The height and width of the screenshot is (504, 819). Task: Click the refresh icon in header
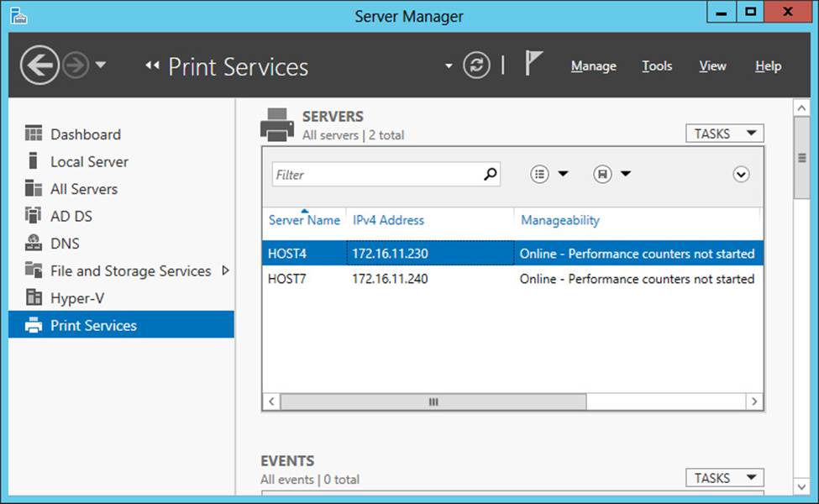pos(476,66)
